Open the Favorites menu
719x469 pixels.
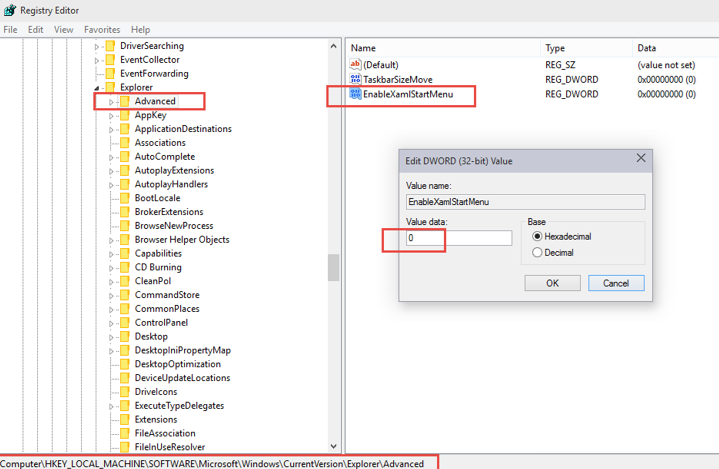pyautogui.click(x=102, y=29)
